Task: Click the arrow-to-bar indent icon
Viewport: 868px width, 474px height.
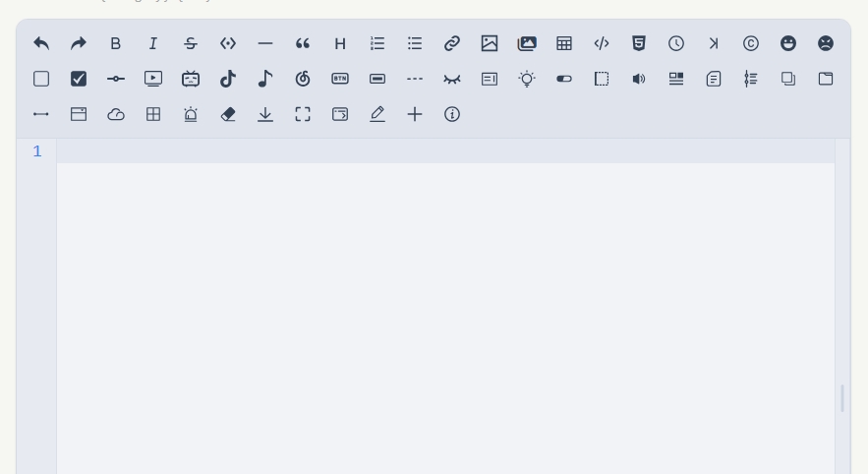Action: (x=714, y=43)
